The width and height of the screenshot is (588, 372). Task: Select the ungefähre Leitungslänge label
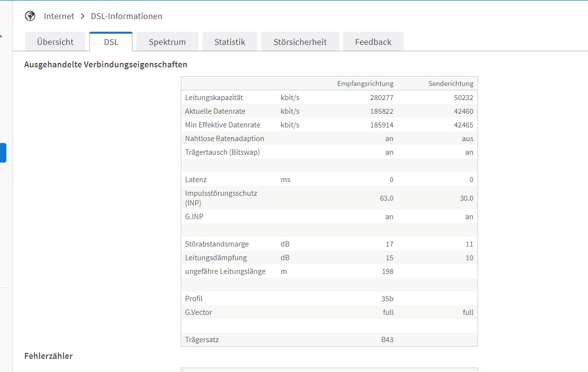pyautogui.click(x=225, y=271)
